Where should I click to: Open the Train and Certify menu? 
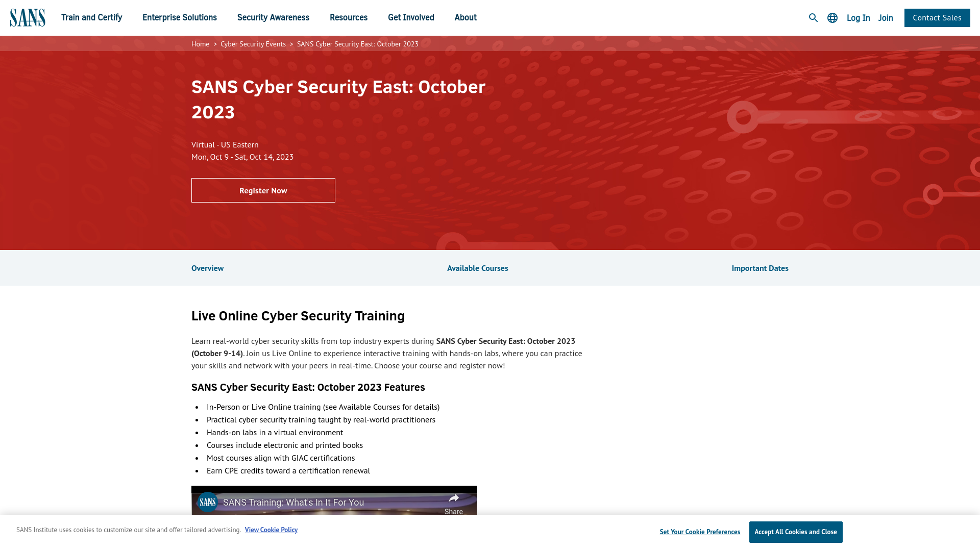click(91, 17)
